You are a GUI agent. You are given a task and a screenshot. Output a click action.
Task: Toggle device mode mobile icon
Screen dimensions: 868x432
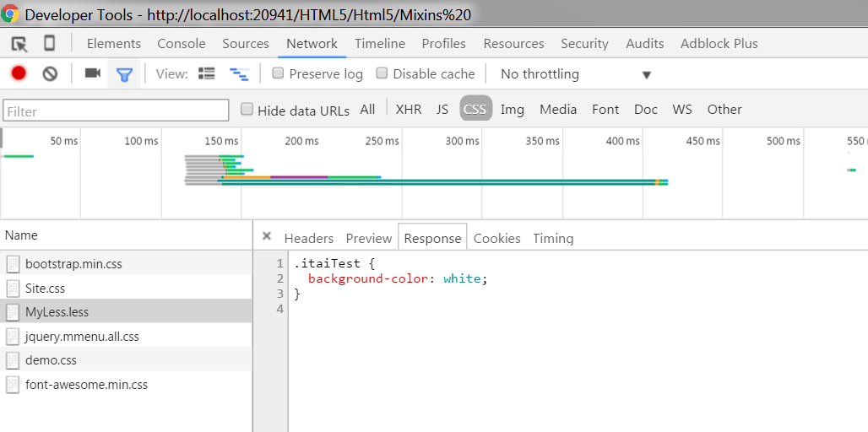[x=50, y=44]
